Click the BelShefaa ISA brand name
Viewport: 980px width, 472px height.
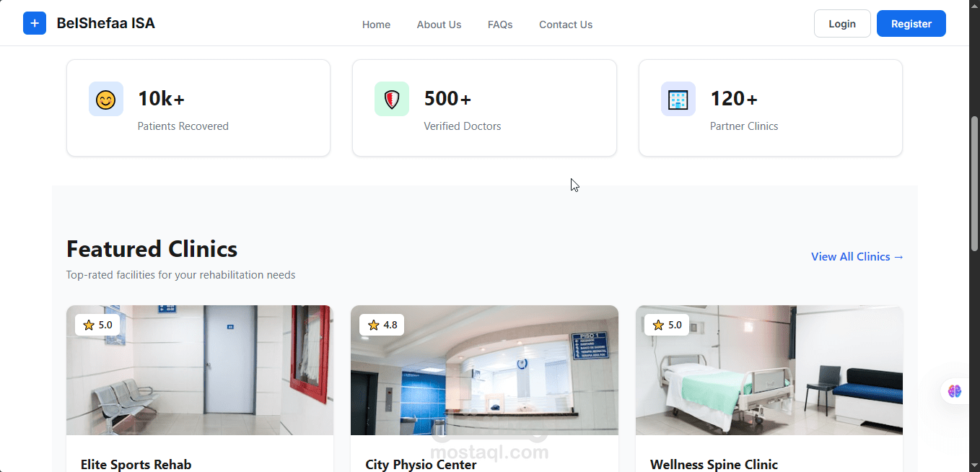[x=106, y=23]
